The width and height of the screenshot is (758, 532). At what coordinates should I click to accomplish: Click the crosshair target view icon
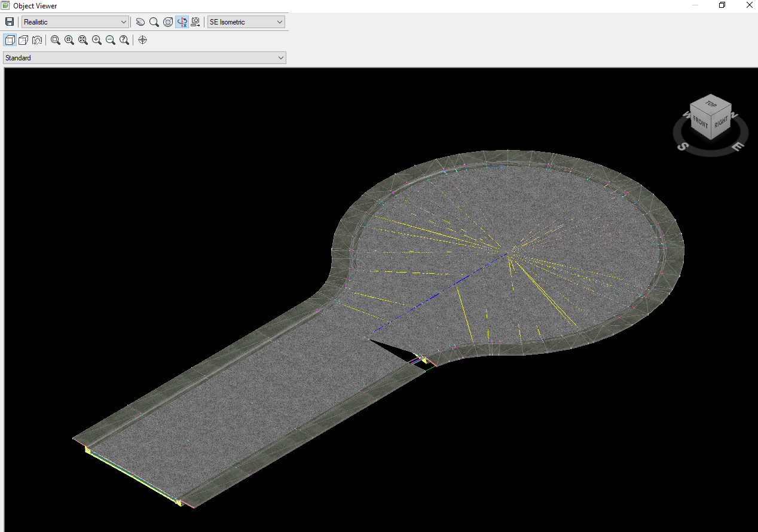click(142, 40)
